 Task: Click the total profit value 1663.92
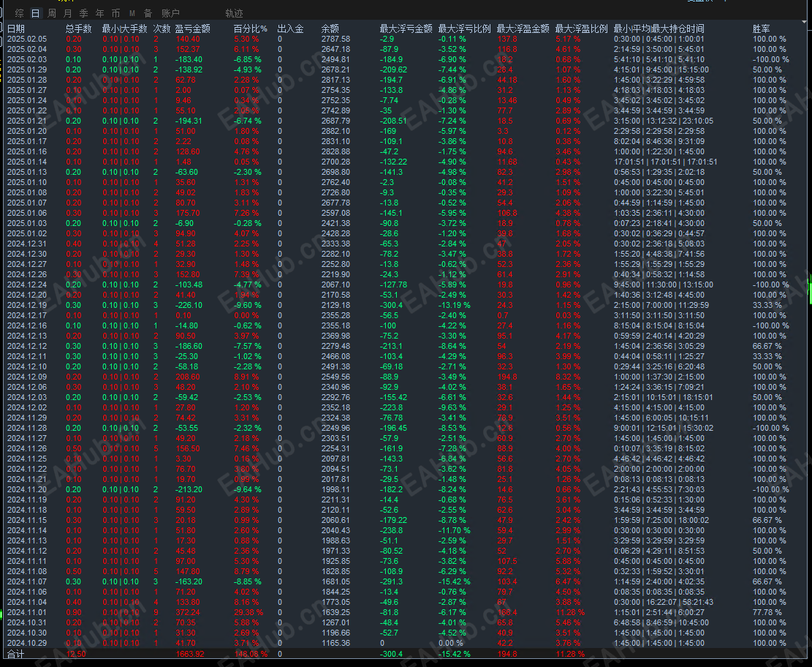point(190,654)
